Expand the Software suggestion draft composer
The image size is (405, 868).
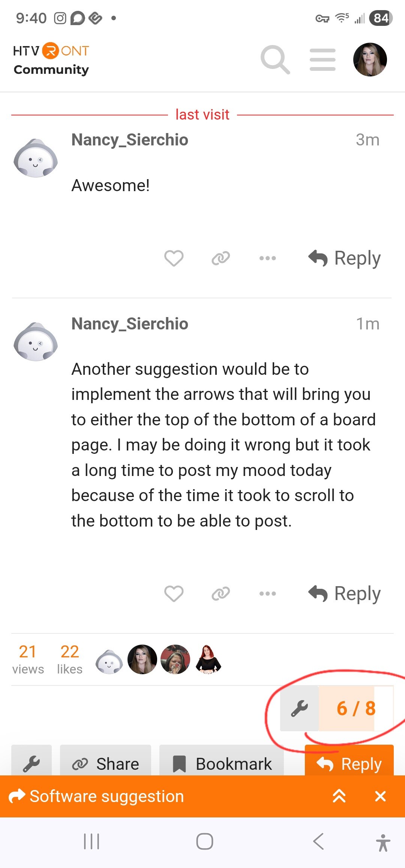point(339,796)
